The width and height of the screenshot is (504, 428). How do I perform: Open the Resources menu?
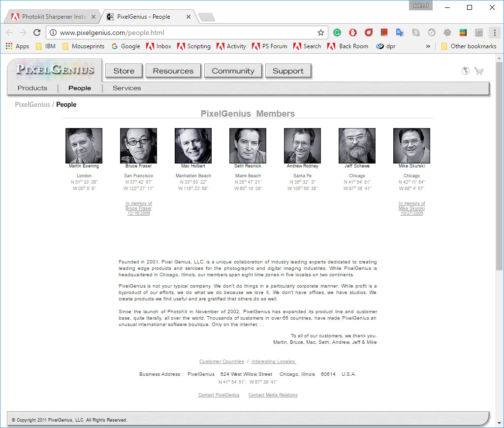173,71
